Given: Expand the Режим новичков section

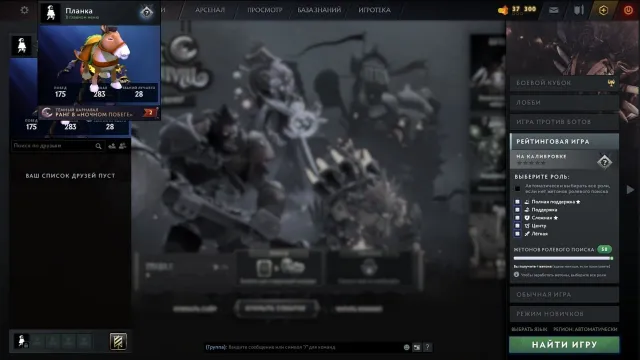Looking at the screenshot, I should click(x=564, y=314).
